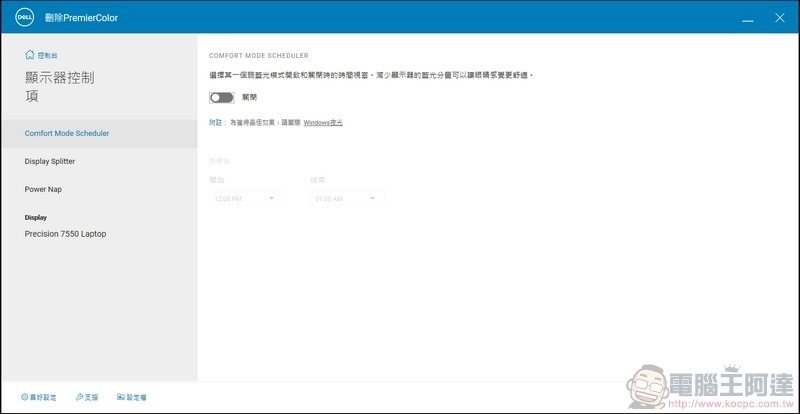Click the 支援 text in footer
This screenshot has width=800, height=414.
[x=92, y=397]
